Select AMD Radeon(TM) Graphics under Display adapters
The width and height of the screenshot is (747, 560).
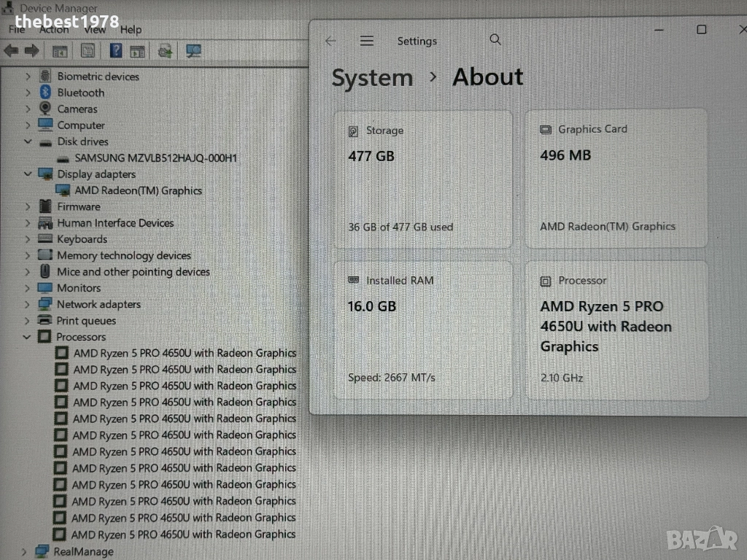tap(138, 190)
